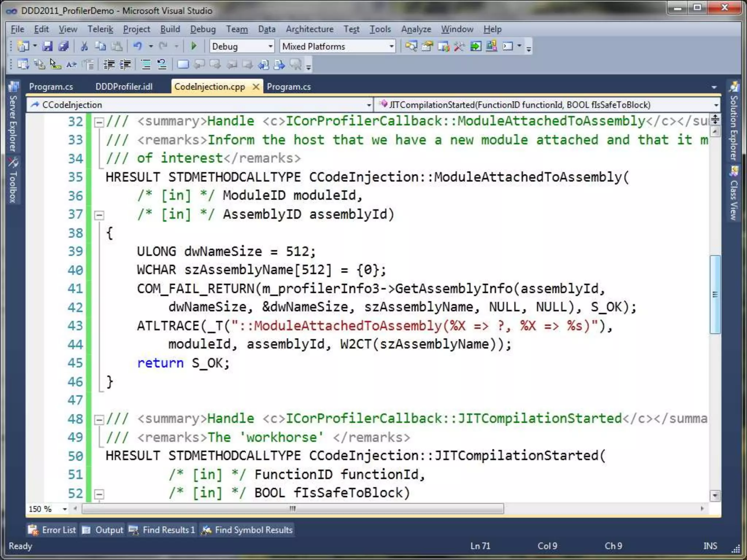747x560 pixels.
Task: Collapse the ModuleAttachedToAssembly body at line 37
Action: tap(98, 215)
